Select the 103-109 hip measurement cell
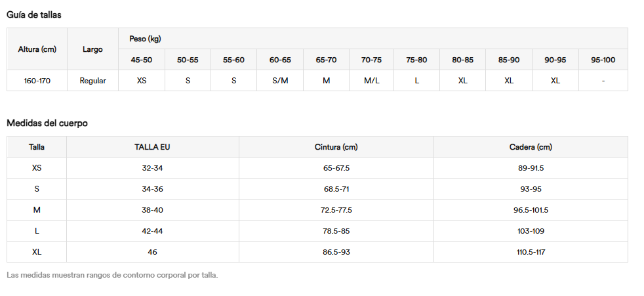This screenshot has height=296, width=644. coord(531,231)
